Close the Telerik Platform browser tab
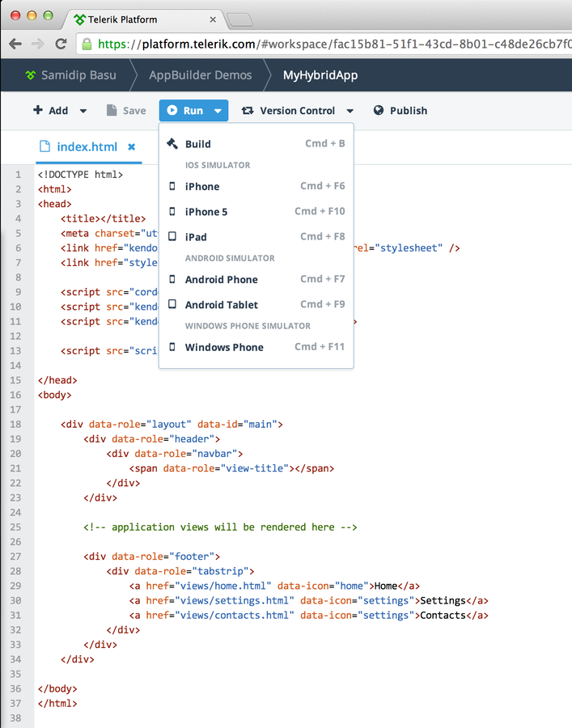Viewport: 572px width, 728px height. pos(213,19)
